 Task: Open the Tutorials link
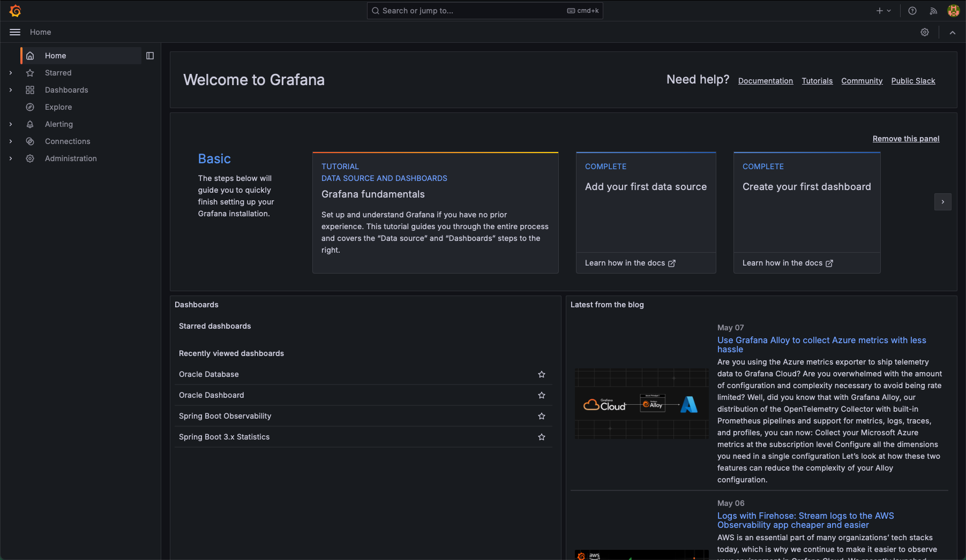click(x=817, y=81)
